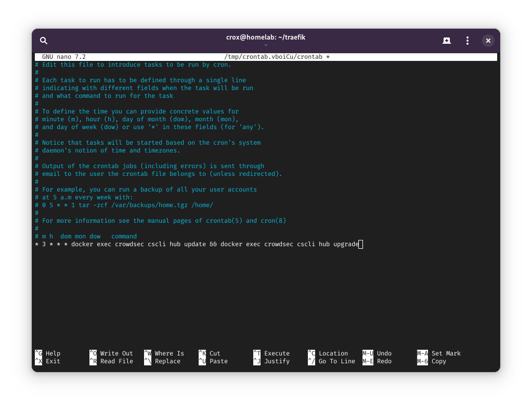Click the ^U Paste shortcut

tap(213, 361)
